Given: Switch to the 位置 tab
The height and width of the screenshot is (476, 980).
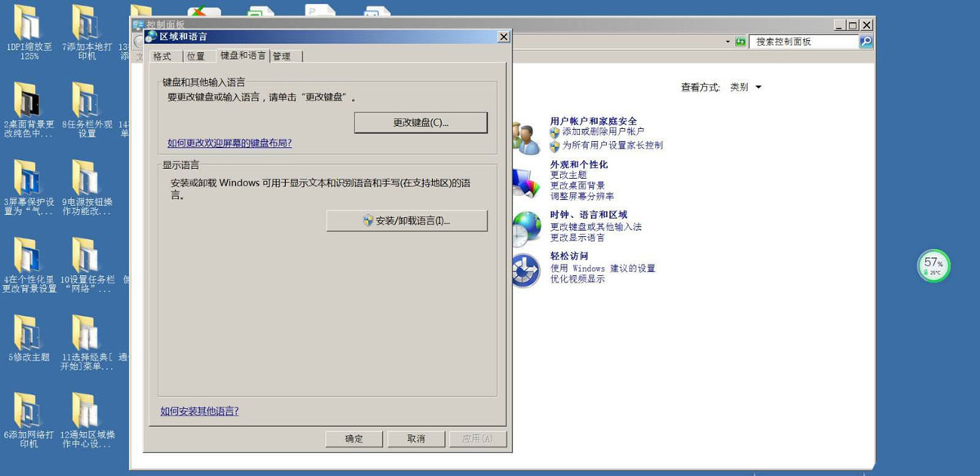Looking at the screenshot, I should 197,56.
